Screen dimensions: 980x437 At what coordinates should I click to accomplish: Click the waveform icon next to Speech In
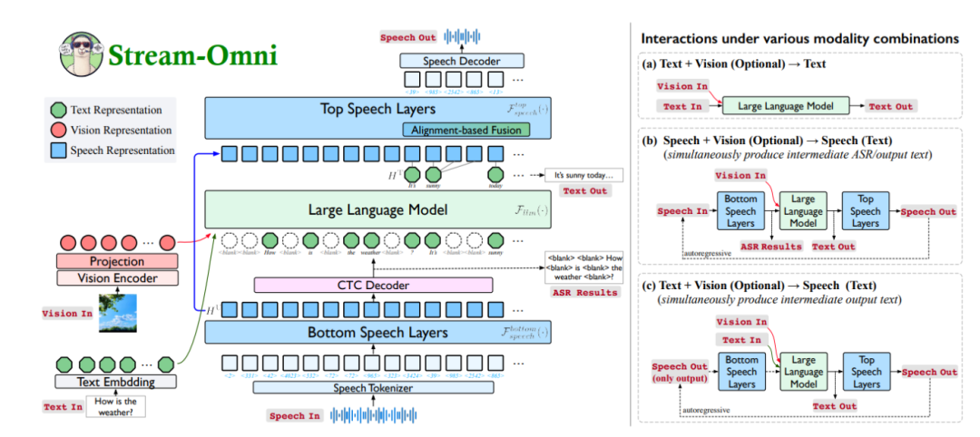pyautogui.click(x=373, y=416)
